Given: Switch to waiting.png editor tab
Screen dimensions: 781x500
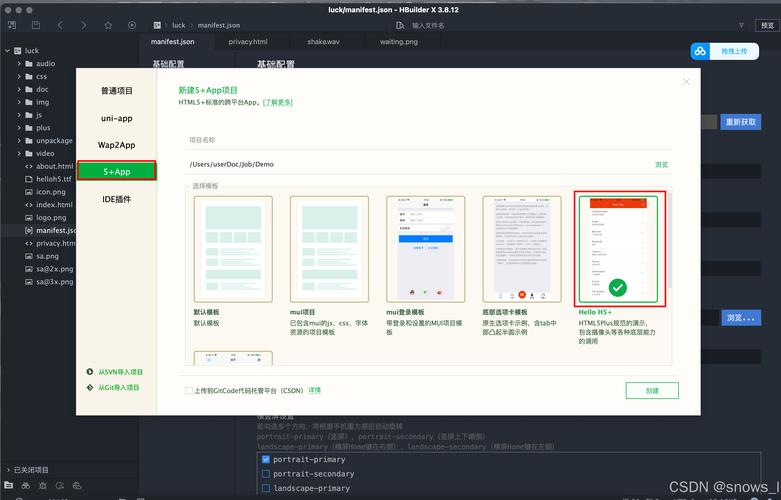Looking at the screenshot, I should pyautogui.click(x=399, y=42).
